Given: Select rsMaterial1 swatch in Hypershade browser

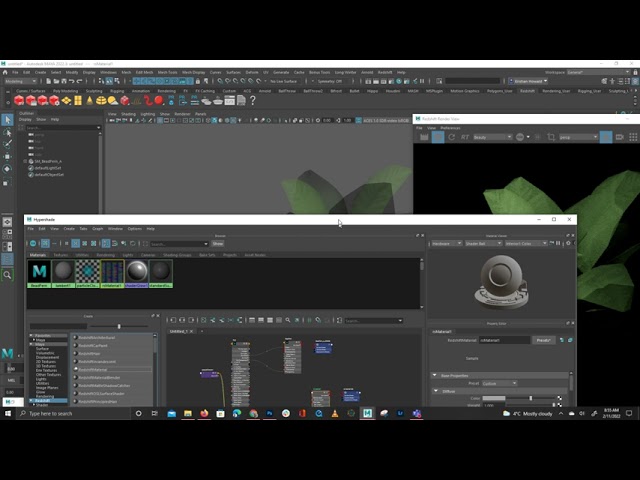Looking at the screenshot, I should tap(112, 273).
